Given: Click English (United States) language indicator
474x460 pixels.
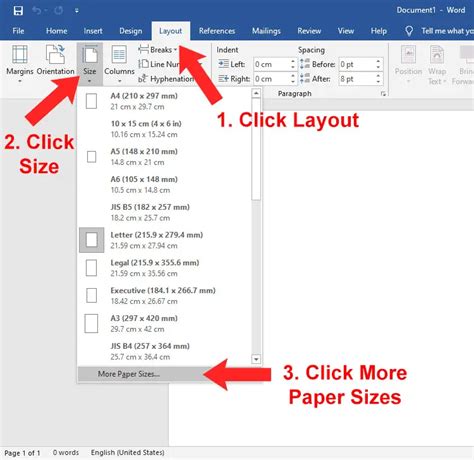Looking at the screenshot, I should pos(128,453).
